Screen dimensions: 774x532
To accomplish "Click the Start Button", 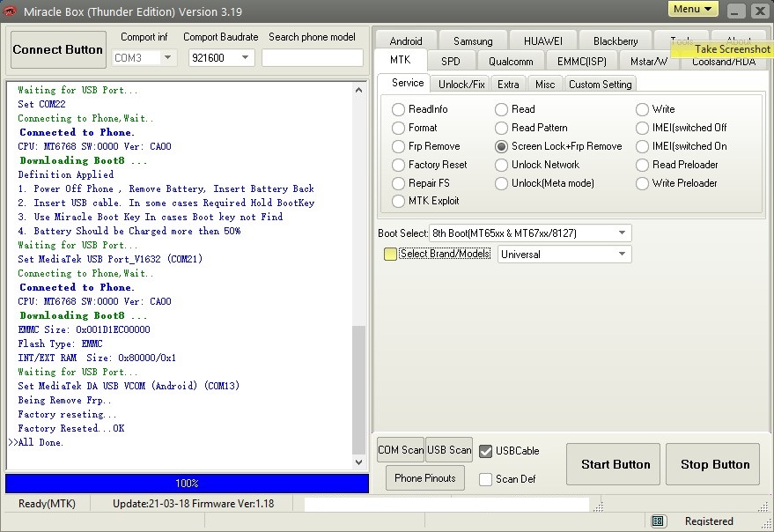I will (613, 464).
